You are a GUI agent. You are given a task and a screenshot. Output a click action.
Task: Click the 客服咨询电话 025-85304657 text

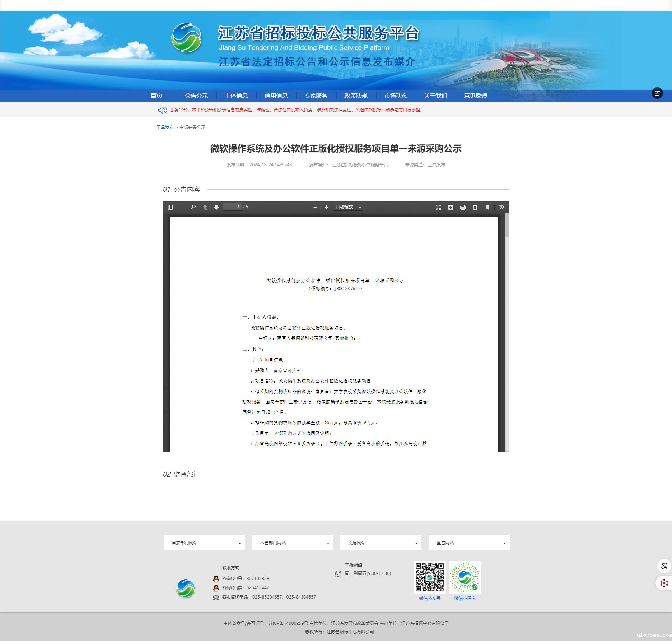269,597
